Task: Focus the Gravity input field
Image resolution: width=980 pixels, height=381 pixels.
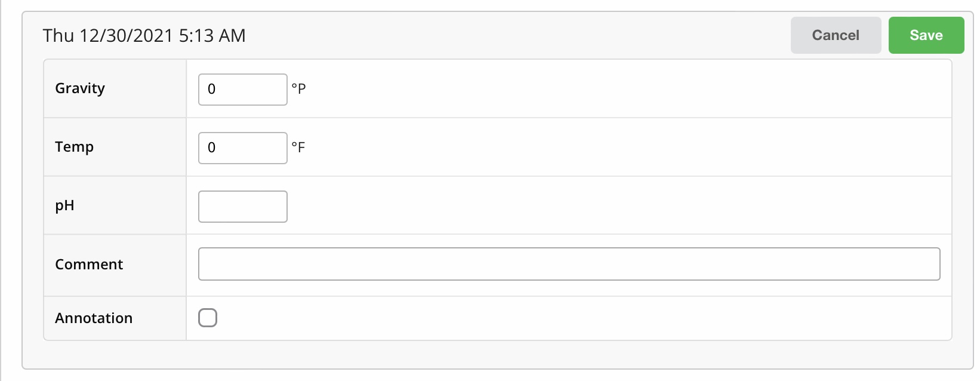Action: (x=242, y=90)
